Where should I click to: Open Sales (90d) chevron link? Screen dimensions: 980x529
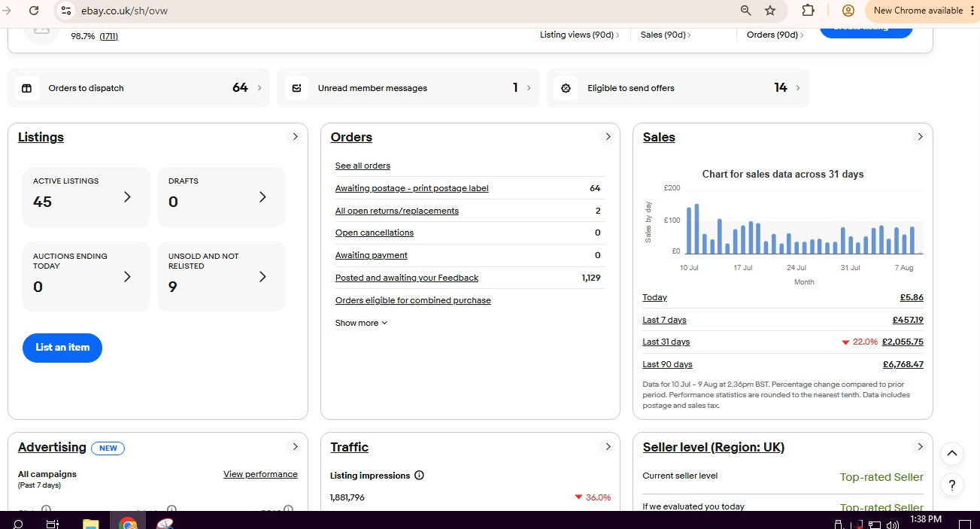tap(666, 35)
